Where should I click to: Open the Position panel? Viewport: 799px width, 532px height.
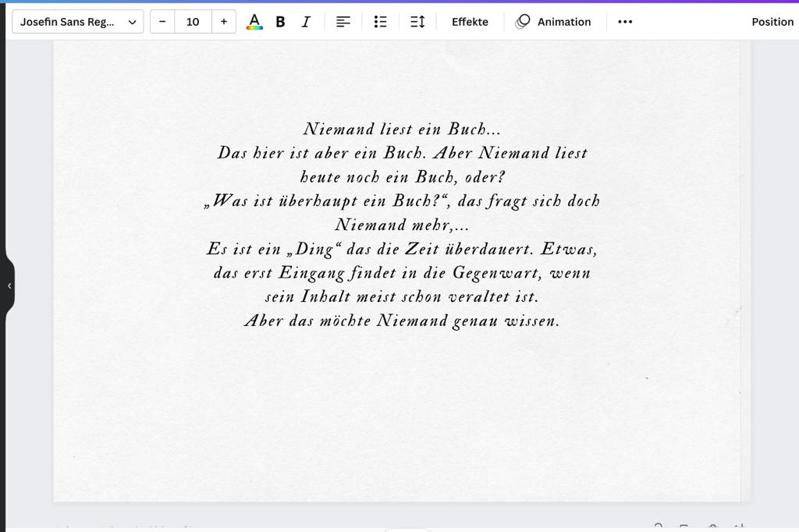772,22
